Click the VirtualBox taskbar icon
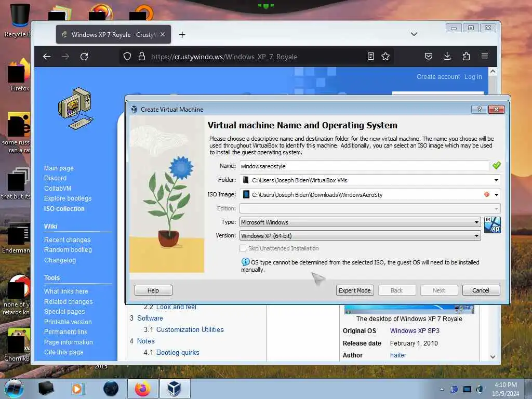The image size is (532, 399). [175, 389]
